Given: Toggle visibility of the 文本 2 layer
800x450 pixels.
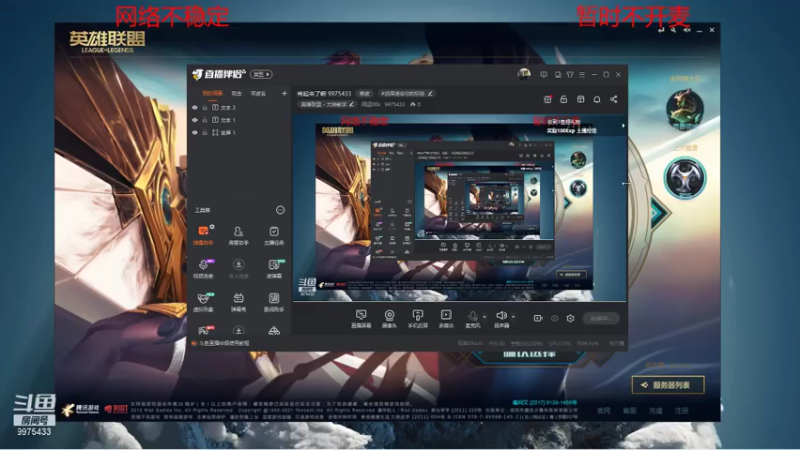Looking at the screenshot, I should (194, 108).
